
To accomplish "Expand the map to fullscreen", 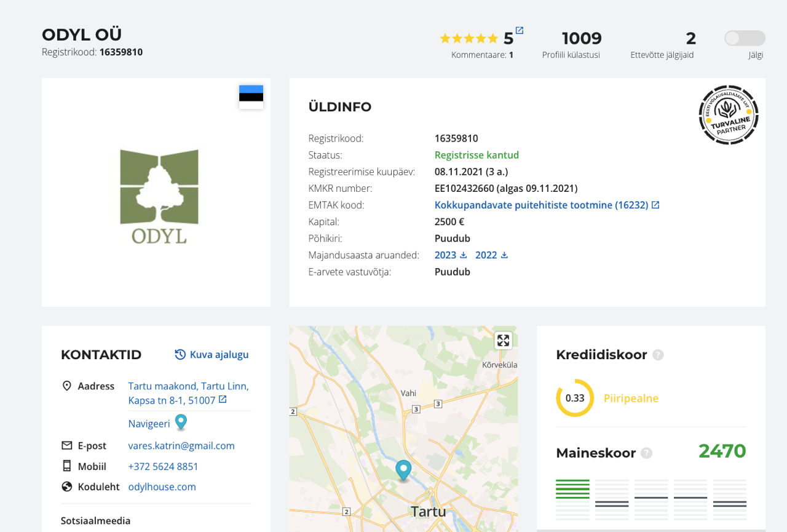I will click(x=503, y=340).
